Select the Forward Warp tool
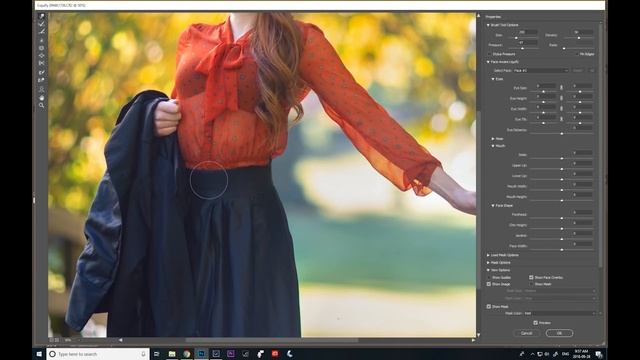640x360 pixels. coord(41,16)
